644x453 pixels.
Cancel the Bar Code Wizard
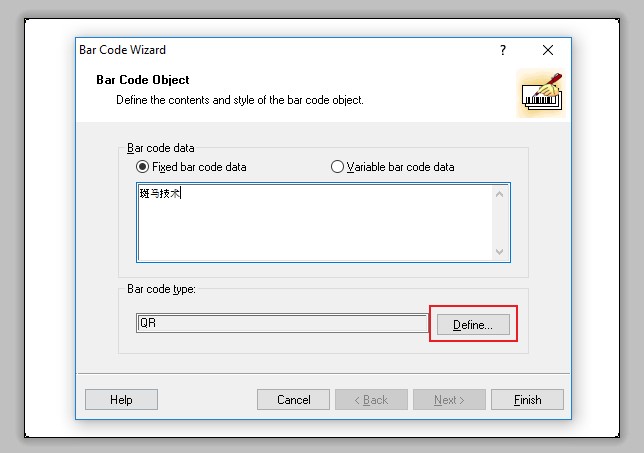pos(293,400)
